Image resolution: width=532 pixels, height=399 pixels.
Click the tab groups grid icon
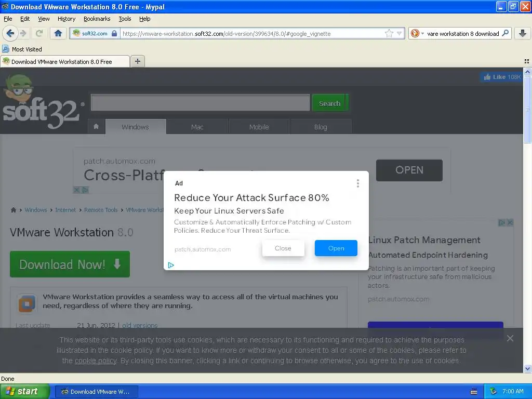point(527,61)
